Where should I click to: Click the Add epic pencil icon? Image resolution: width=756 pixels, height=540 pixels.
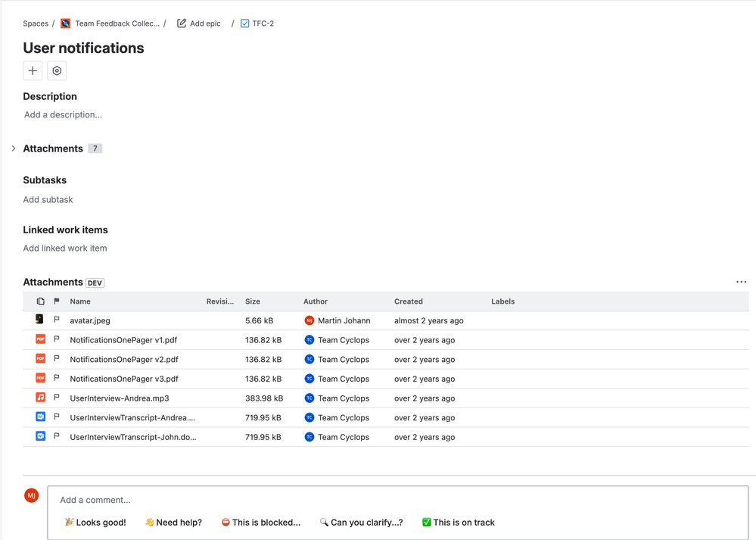click(182, 23)
